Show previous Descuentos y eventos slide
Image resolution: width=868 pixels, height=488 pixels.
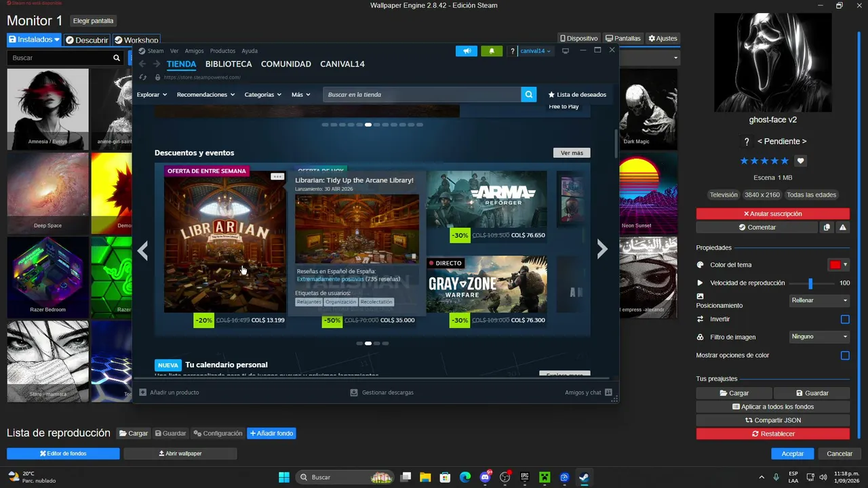point(142,250)
